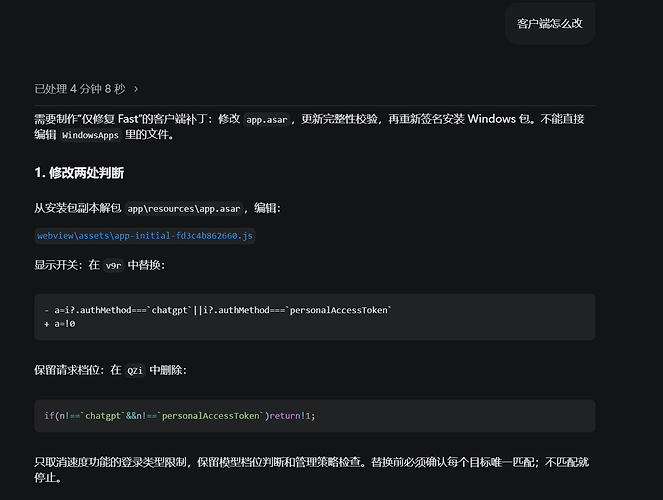Click the '已处理 4 分钟 8 秒' processing time text
Viewport: 663px width, 500px height.
(x=80, y=89)
